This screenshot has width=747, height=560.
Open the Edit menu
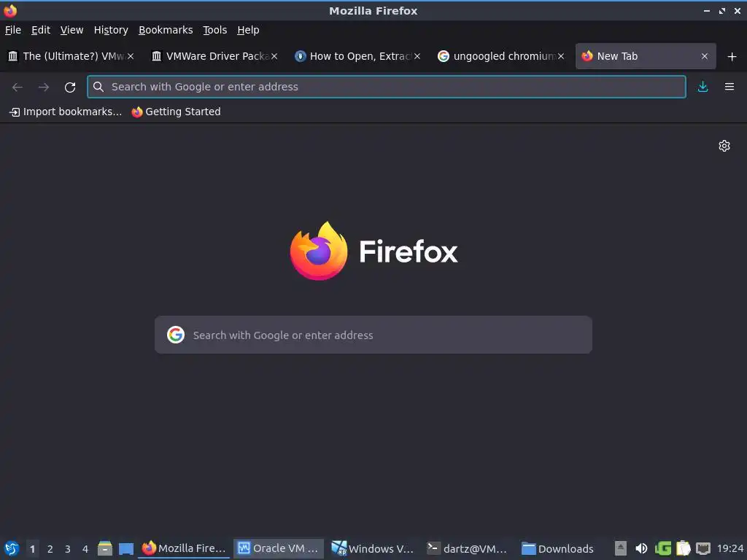click(x=41, y=30)
